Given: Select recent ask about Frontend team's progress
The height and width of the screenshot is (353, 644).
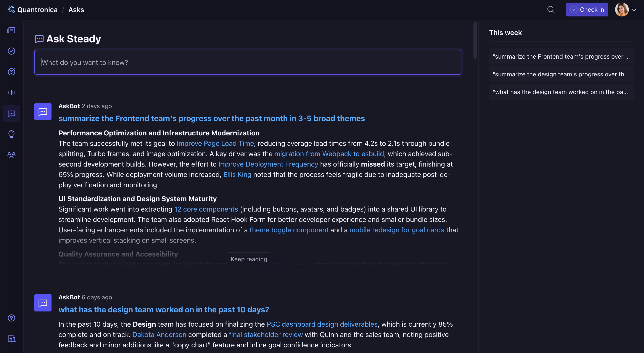Looking at the screenshot, I should click(561, 56).
